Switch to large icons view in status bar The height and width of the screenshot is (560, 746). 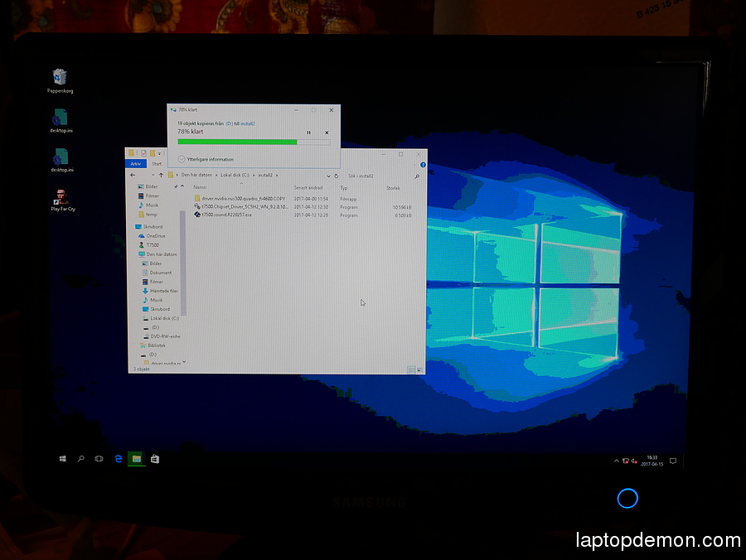[419, 369]
